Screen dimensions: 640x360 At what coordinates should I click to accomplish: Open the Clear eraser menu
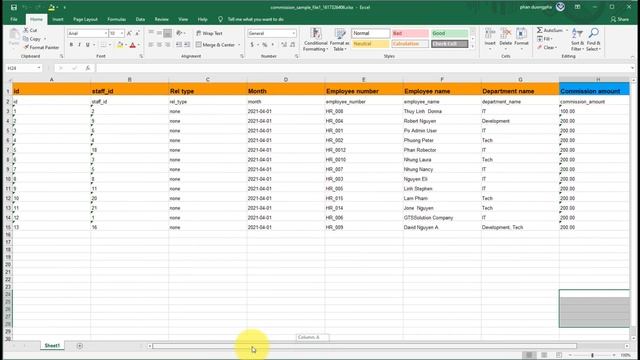click(547, 47)
